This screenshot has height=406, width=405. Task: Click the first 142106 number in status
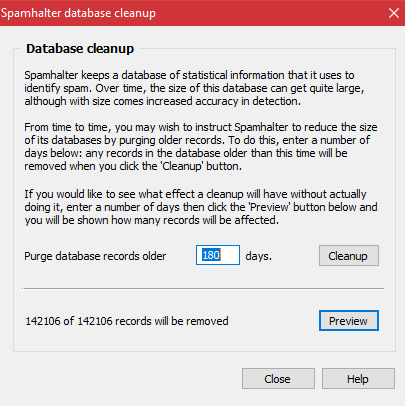click(43, 321)
